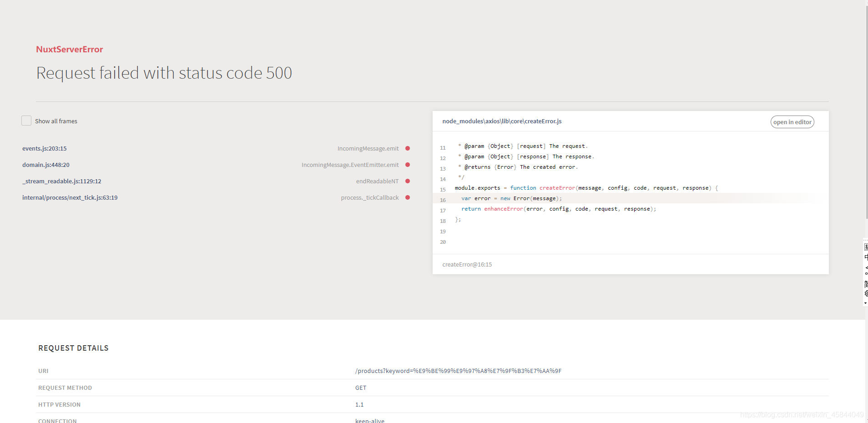868x423 pixels.
Task: Click red dot next to process._tickCallback
Action: [407, 197]
